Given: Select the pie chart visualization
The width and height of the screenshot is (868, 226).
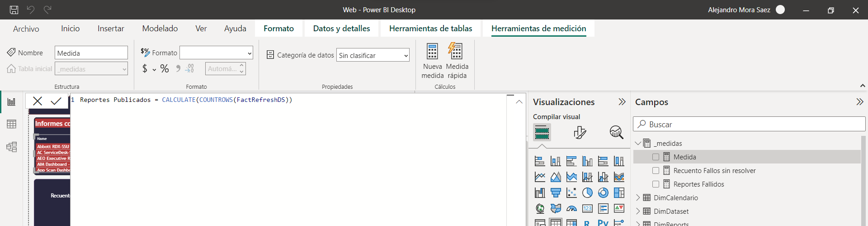Looking at the screenshot, I should 587,193.
